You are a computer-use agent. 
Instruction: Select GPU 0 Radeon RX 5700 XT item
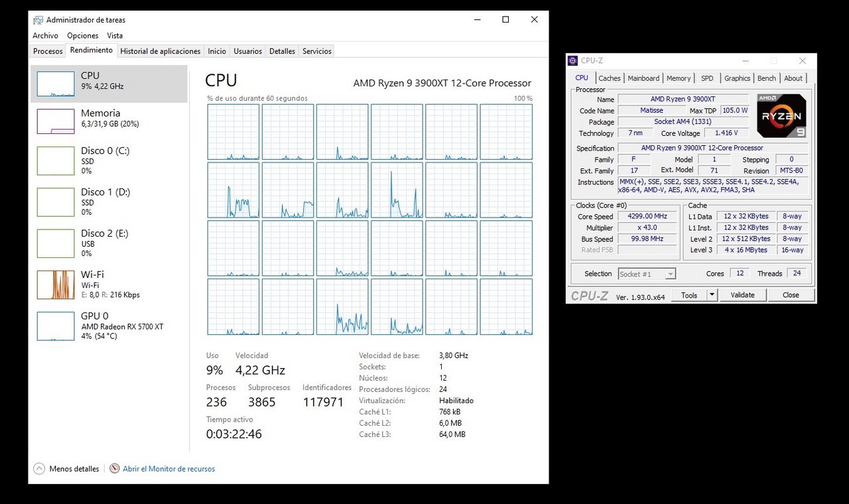(109, 326)
